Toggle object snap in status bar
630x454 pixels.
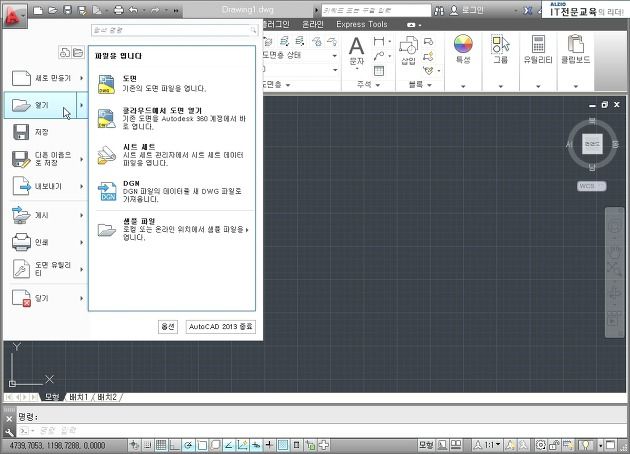(x=202, y=445)
